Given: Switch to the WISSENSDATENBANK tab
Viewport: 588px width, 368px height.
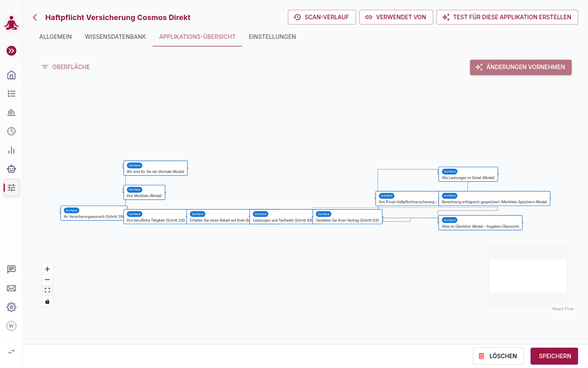Looking at the screenshot, I should click(x=116, y=37).
